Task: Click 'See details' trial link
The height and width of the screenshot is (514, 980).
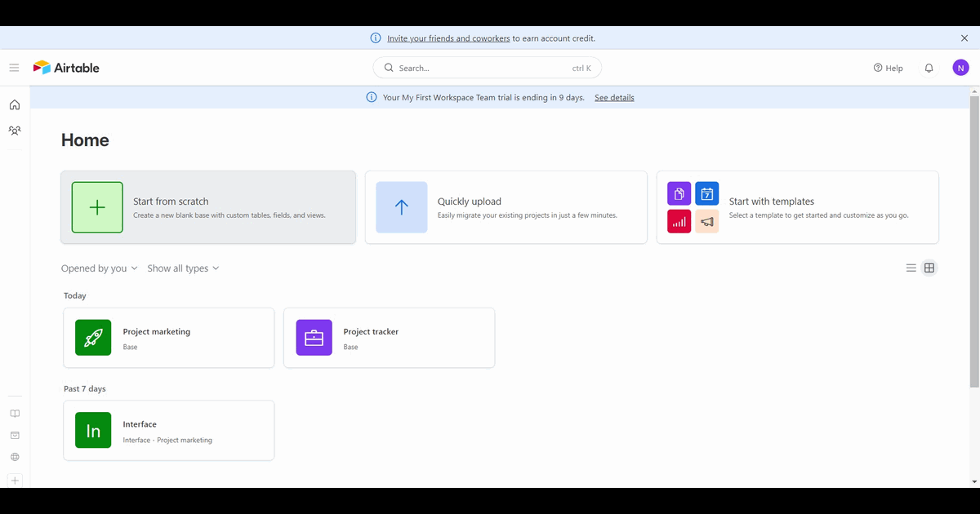Action: point(614,97)
